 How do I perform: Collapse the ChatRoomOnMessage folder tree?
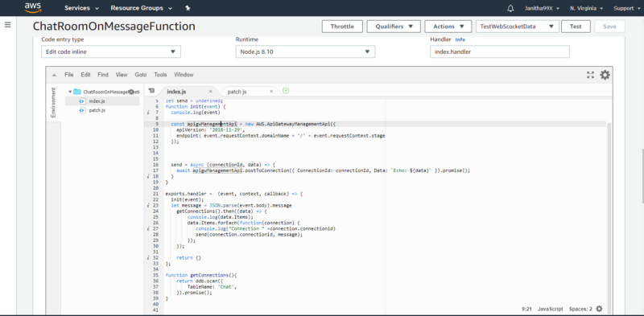pyautogui.click(x=70, y=92)
